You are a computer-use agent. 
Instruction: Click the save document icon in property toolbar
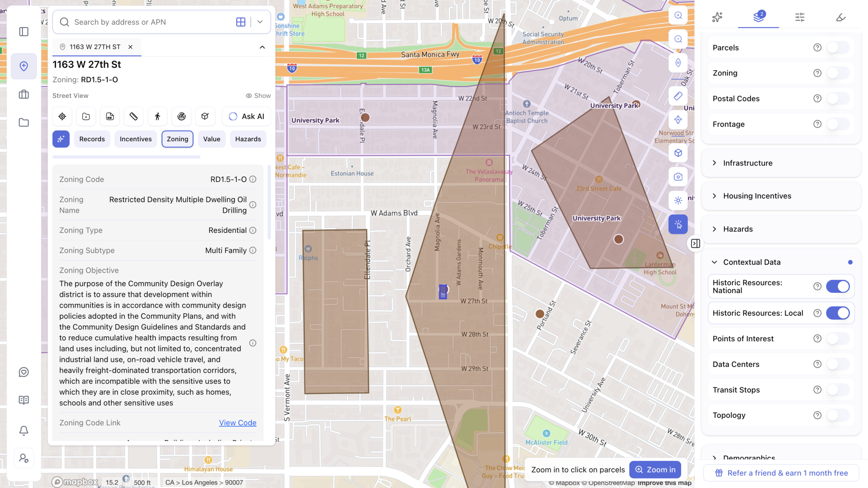pos(110,116)
